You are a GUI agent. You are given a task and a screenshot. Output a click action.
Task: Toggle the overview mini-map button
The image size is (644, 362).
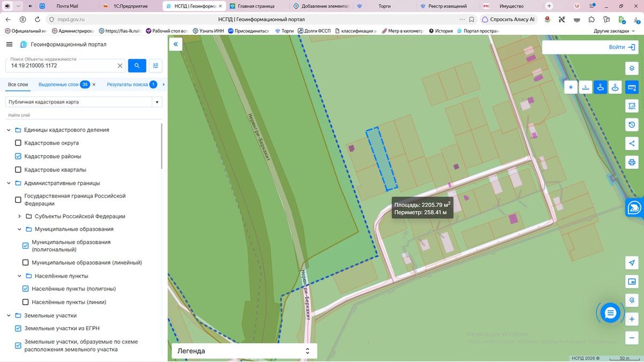pos(632,282)
